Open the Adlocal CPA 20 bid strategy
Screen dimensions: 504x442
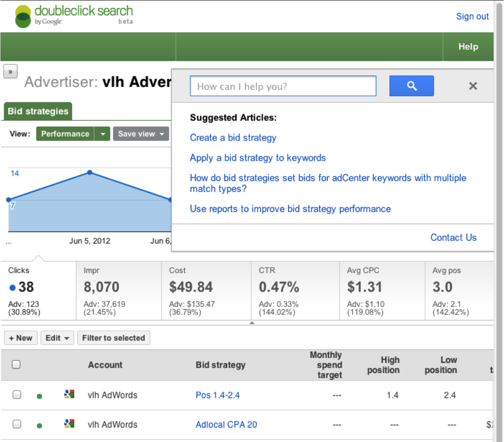[x=226, y=424]
